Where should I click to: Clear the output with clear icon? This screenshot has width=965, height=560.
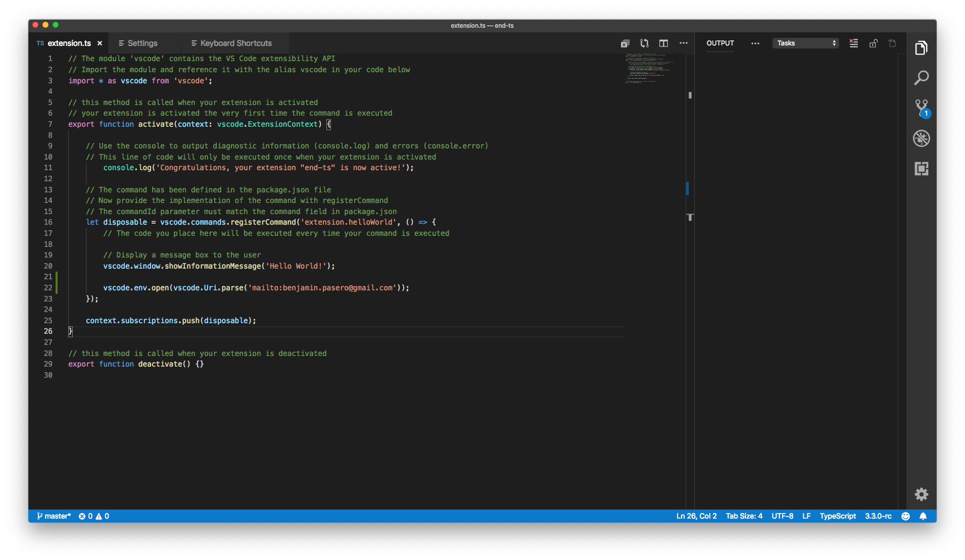[853, 43]
